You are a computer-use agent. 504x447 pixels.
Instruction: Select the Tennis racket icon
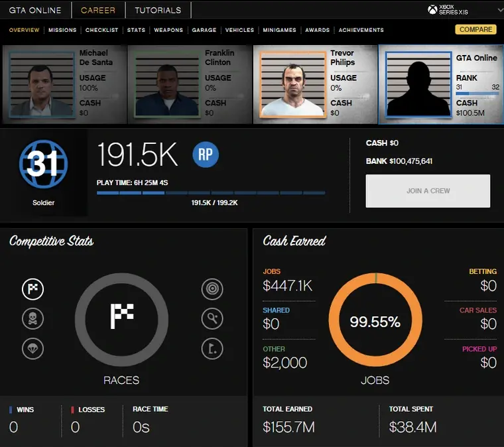[x=212, y=319]
